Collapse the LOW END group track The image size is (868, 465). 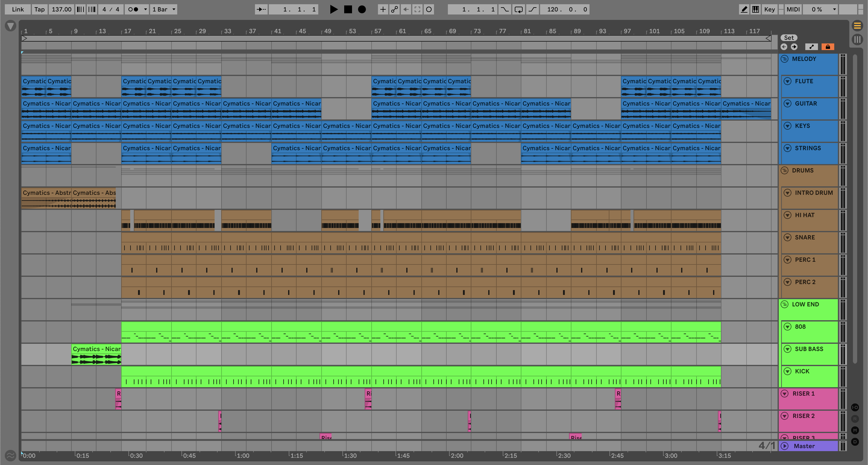point(785,304)
